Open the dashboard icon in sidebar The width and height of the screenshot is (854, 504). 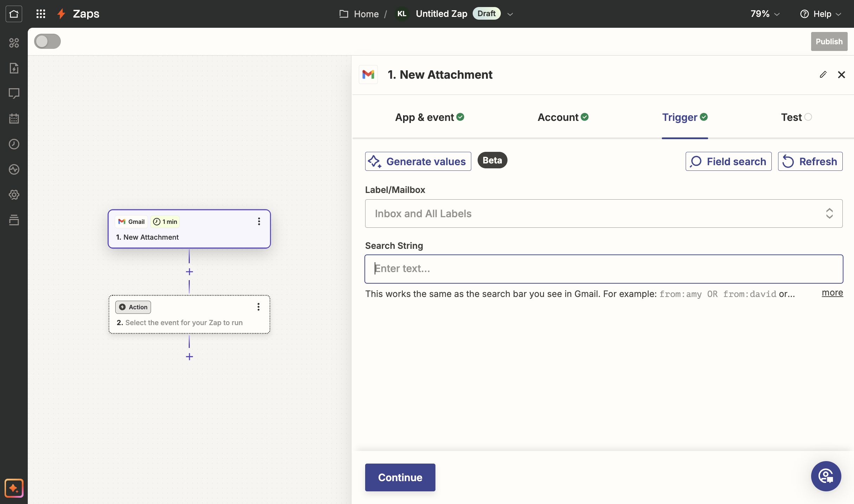14,43
